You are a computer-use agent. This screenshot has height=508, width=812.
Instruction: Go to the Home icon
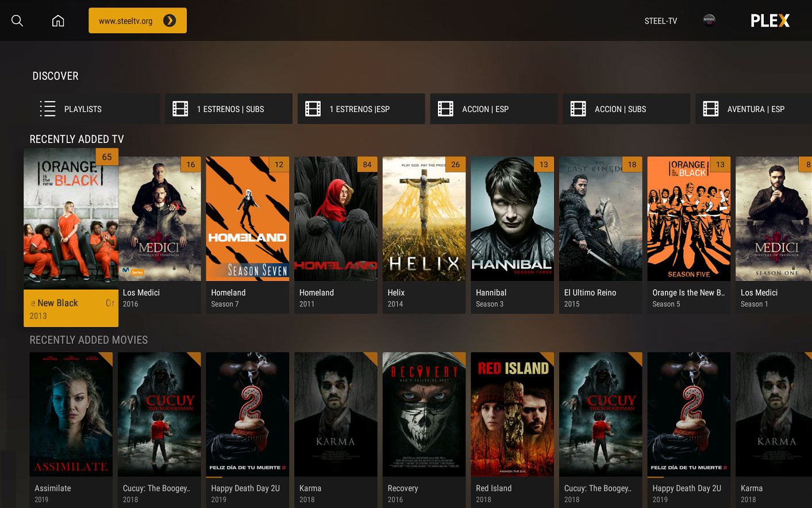click(58, 21)
